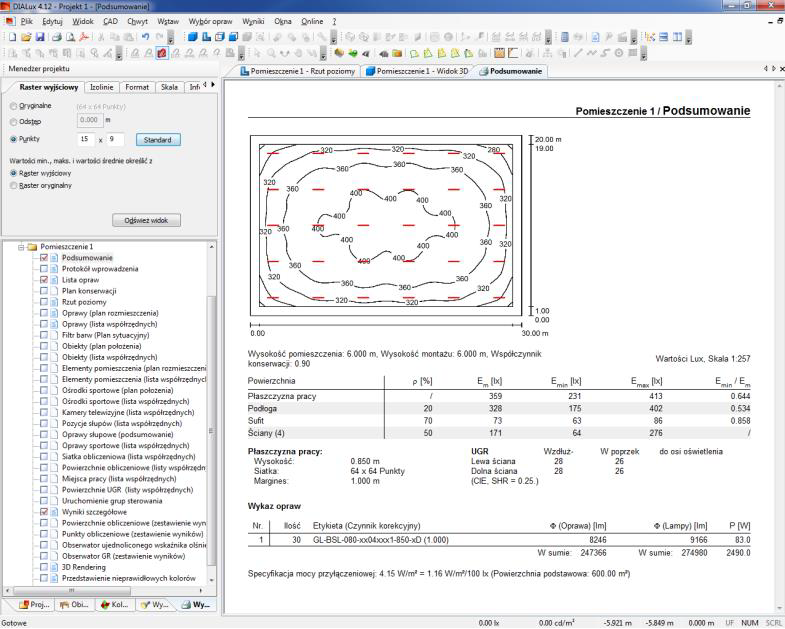
Task: Click the Undo arrow icon
Action: point(146,37)
